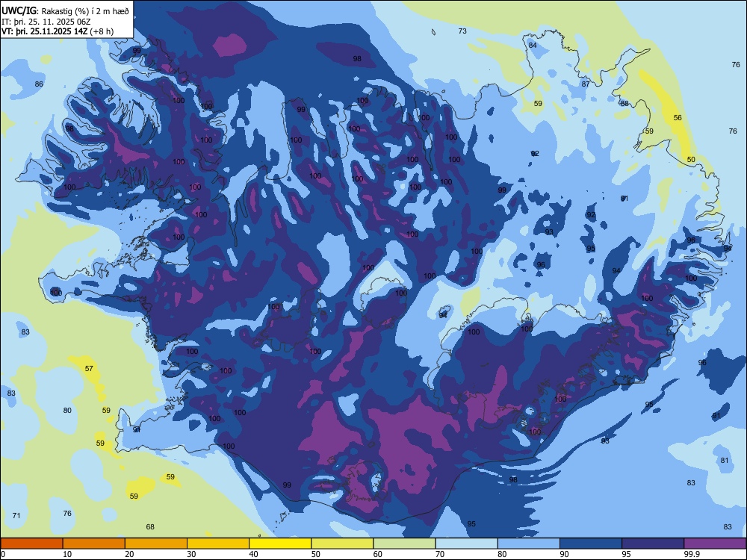
Task: Select the '68' humidity value label
Action: (x=150, y=526)
